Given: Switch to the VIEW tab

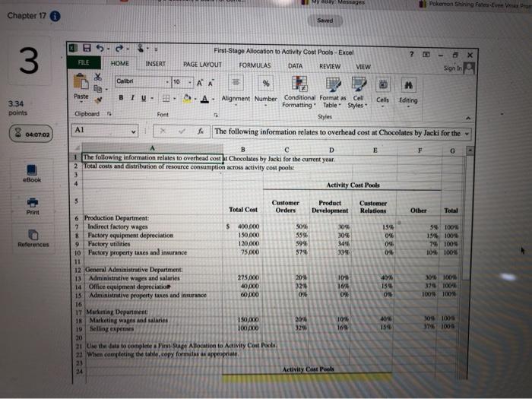Looking at the screenshot, I should pyautogui.click(x=363, y=67).
